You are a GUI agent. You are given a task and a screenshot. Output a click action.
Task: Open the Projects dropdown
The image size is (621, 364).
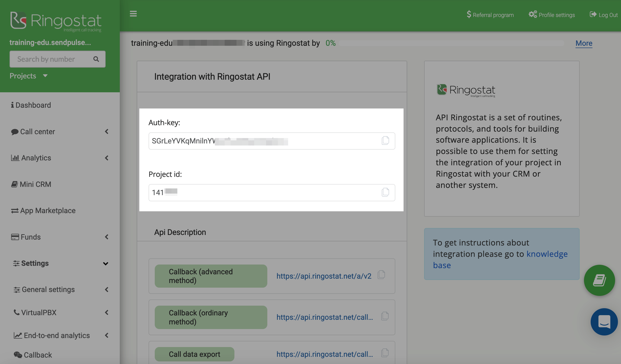point(29,76)
